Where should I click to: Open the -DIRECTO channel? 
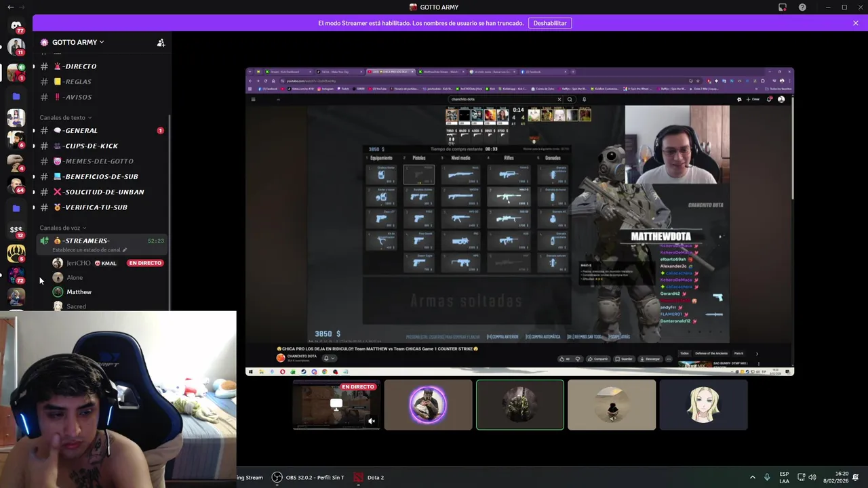(x=102, y=66)
